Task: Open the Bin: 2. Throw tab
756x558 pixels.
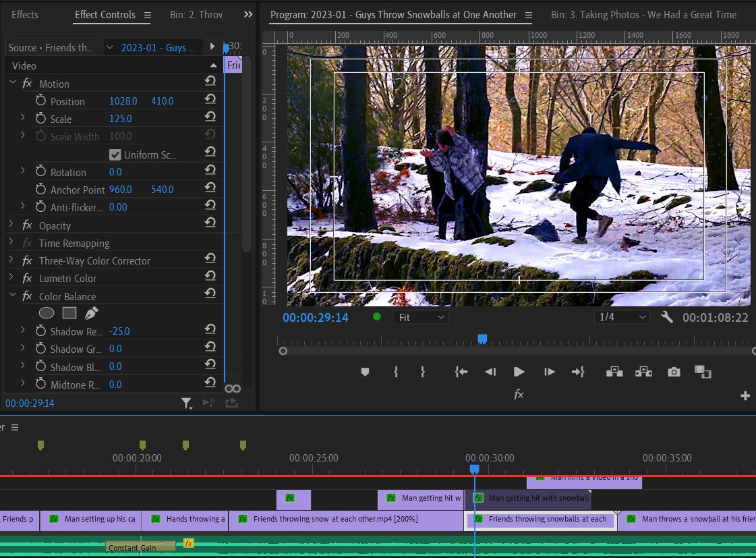Action: (196, 14)
